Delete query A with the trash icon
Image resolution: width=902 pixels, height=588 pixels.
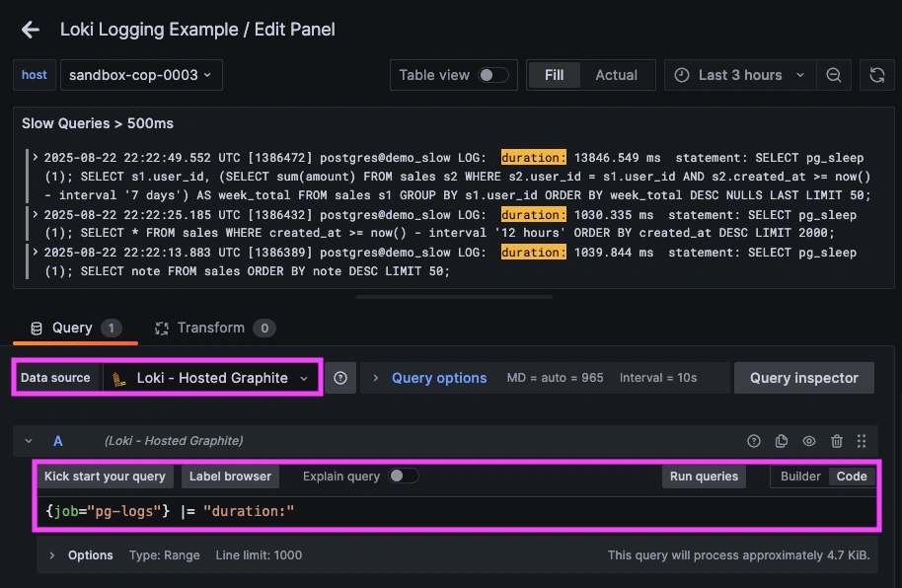point(837,441)
